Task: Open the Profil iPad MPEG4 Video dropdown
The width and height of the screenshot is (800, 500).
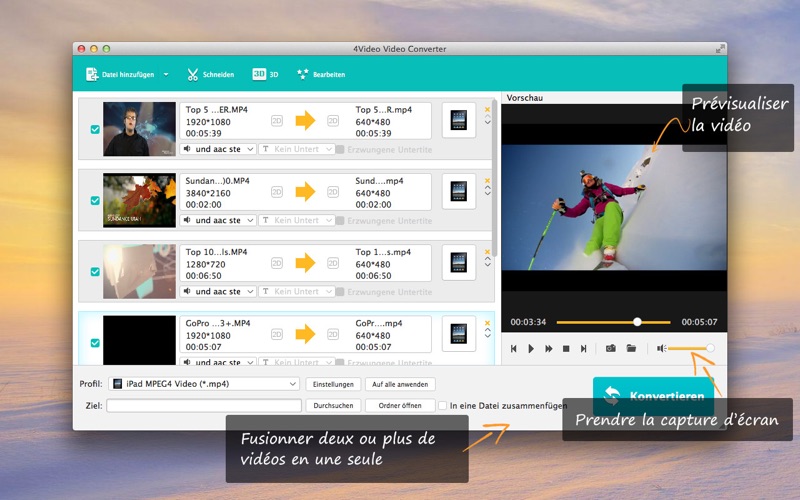Action: (205, 384)
